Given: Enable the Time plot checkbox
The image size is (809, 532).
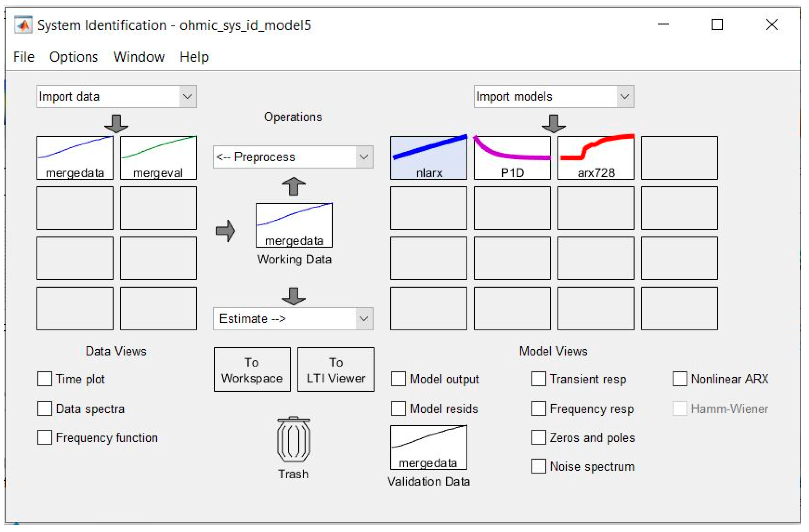Looking at the screenshot, I should click(x=45, y=380).
